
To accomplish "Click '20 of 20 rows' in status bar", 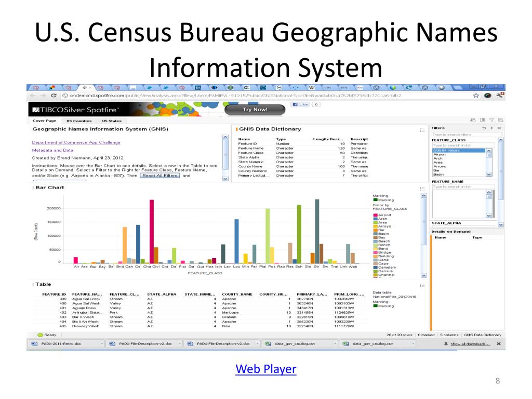I will pos(400,335).
